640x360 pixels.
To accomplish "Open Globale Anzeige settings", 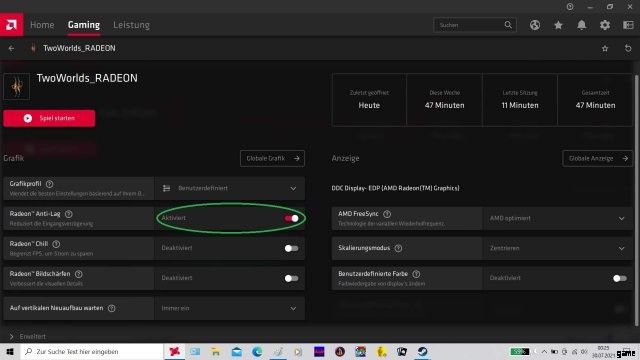I will pos(598,158).
